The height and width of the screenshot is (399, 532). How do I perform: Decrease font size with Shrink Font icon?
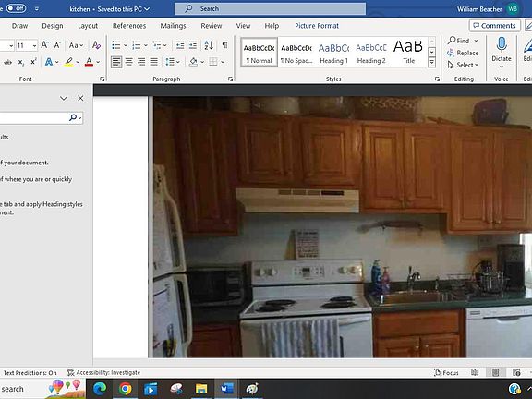[57, 44]
